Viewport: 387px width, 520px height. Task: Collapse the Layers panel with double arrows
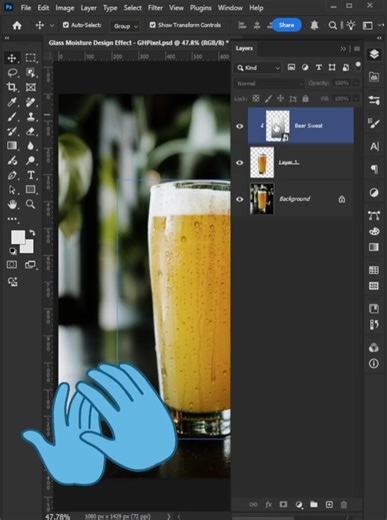tap(343, 49)
